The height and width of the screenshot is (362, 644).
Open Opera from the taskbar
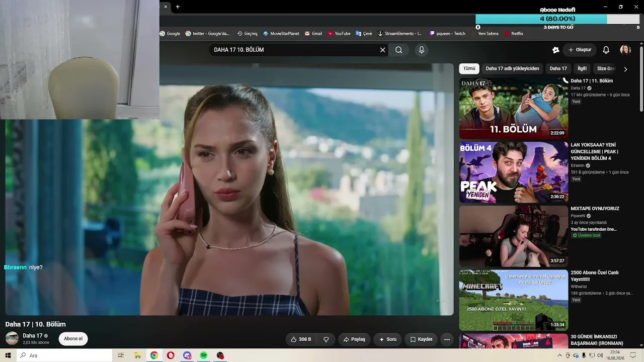(x=171, y=355)
